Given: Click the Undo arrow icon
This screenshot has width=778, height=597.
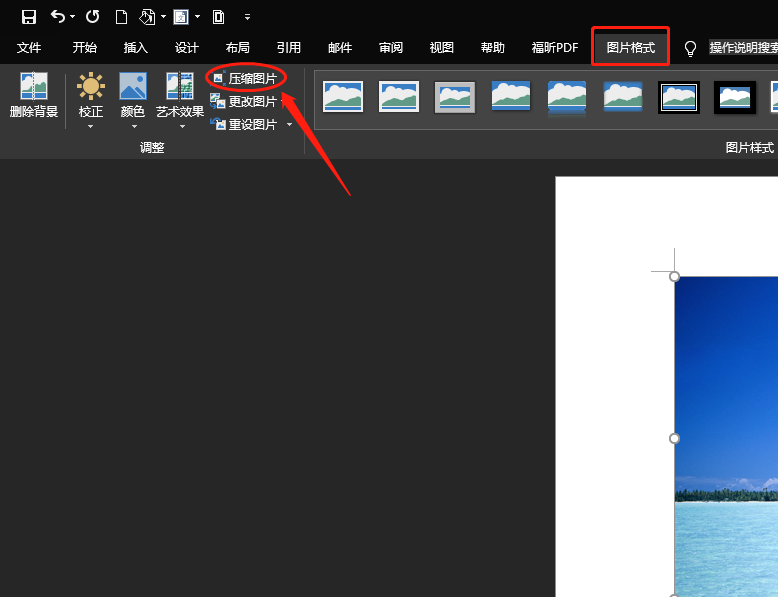Looking at the screenshot, I should 58,16.
